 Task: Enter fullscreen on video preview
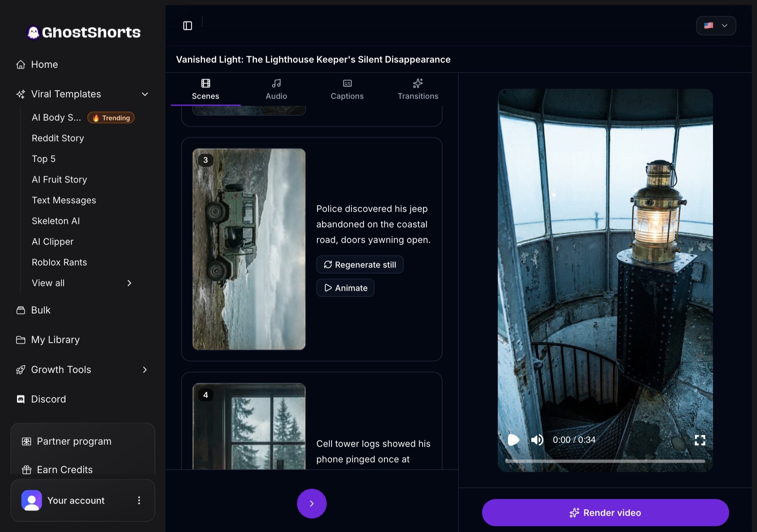[700, 440]
